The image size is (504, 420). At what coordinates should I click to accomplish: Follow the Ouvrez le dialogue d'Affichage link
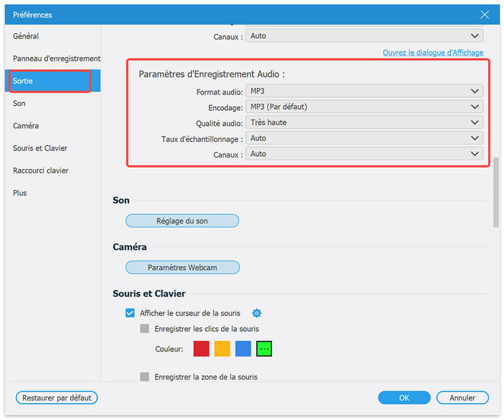pyautogui.click(x=433, y=53)
